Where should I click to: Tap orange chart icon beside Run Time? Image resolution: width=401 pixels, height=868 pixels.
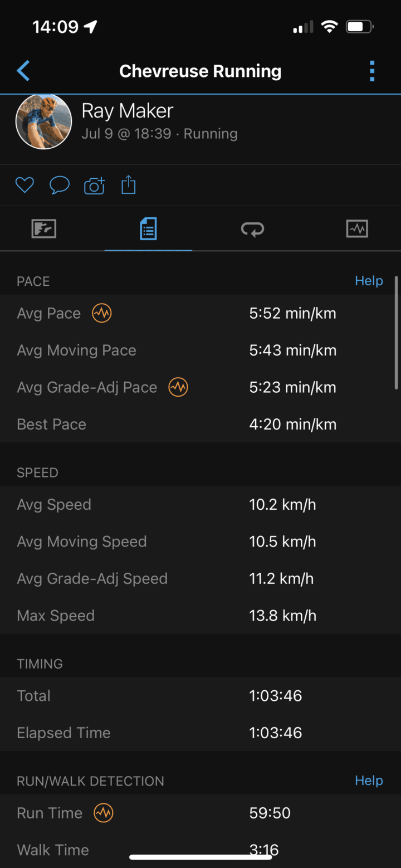[x=104, y=813]
